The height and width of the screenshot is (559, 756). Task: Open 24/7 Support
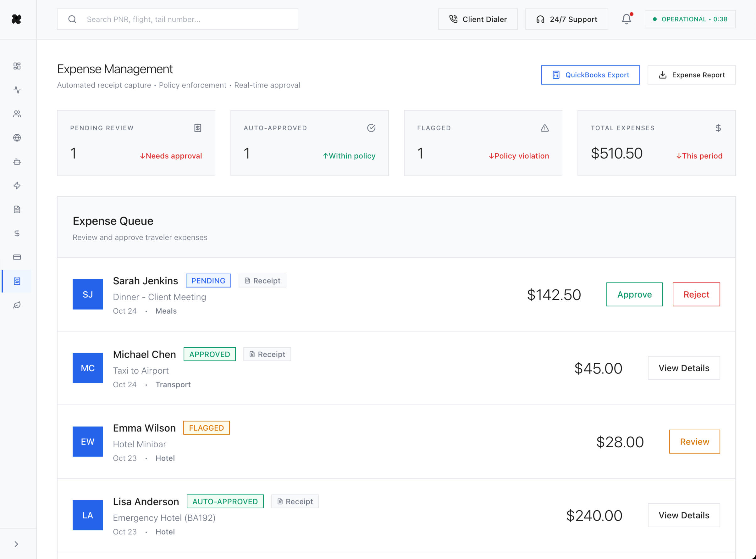pyautogui.click(x=566, y=19)
